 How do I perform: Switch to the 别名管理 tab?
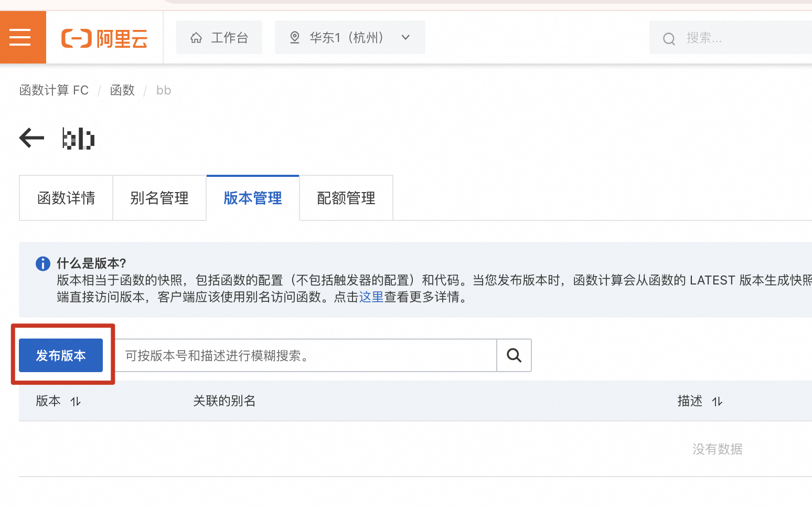(159, 198)
